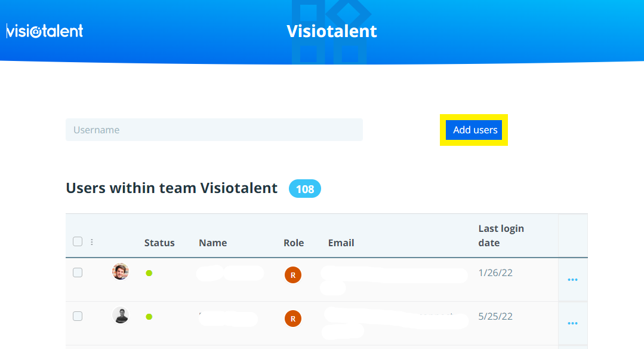
Task: Click the avatar of the first user
Action: point(121,272)
